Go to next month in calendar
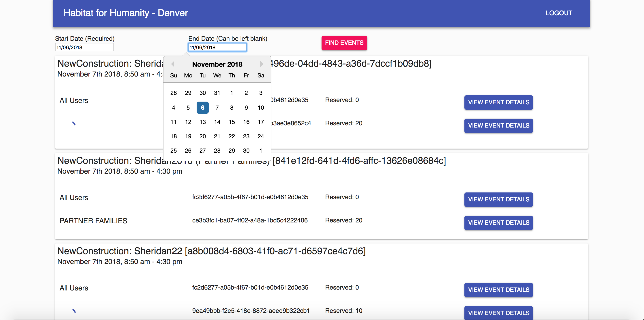 (x=261, y=64)
